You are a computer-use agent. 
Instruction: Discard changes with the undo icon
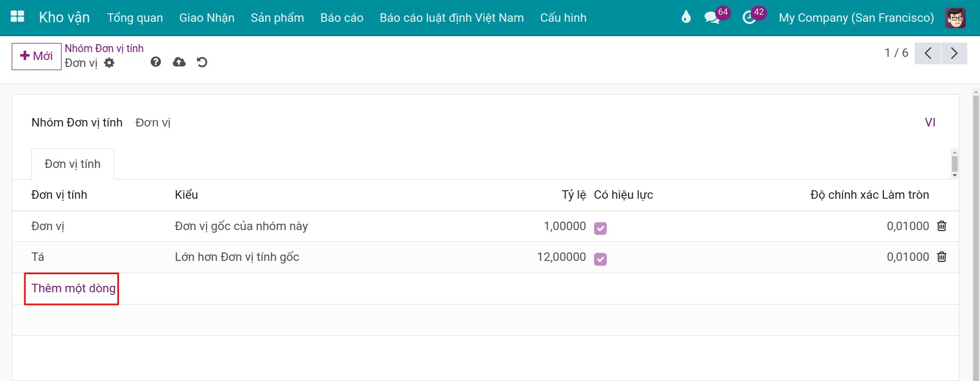pyautogui.click(x=202, y=62)
